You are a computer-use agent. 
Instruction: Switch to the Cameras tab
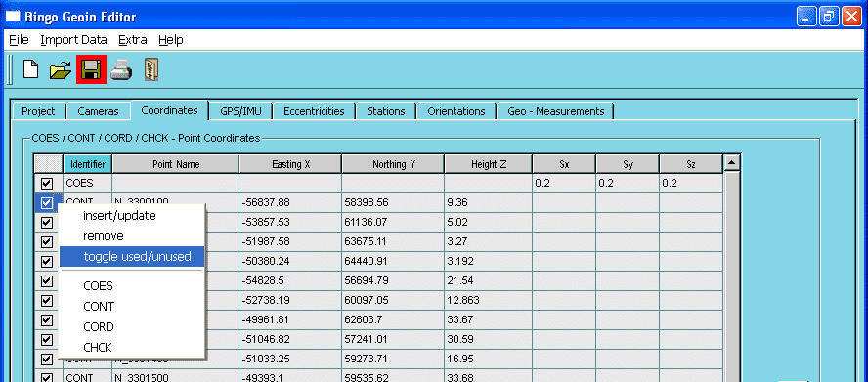click(98, 111)
